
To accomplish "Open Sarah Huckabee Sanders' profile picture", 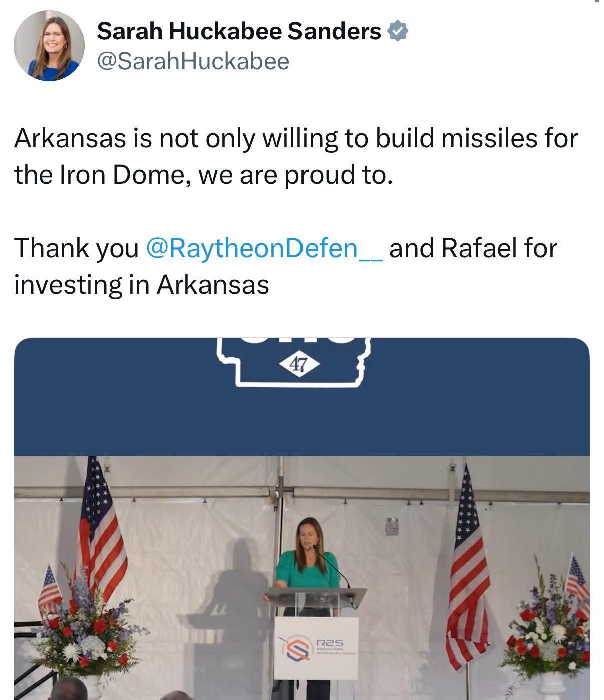I will click(x=49, y=46).
